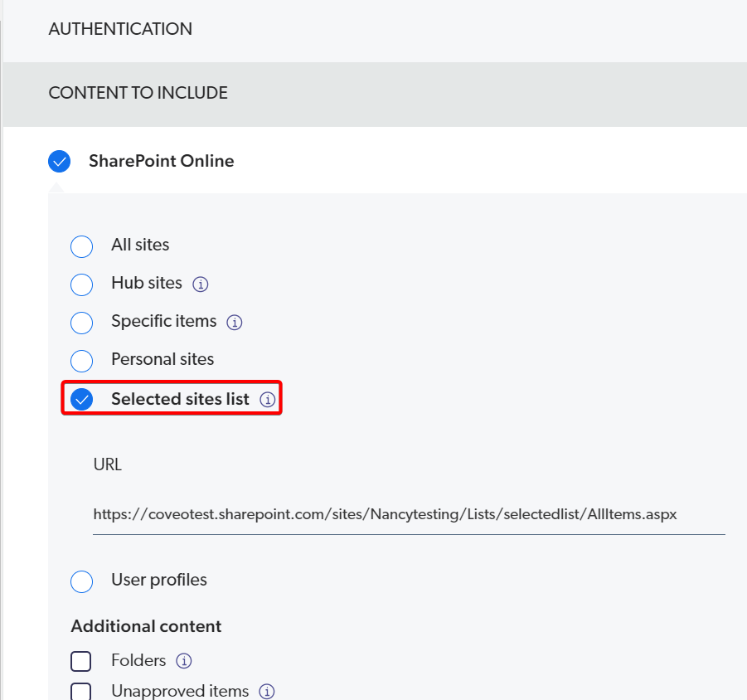This screenshot has width=747, height=700.
Task: Click info icon beside Hub sites
Action: coord(201,284)
